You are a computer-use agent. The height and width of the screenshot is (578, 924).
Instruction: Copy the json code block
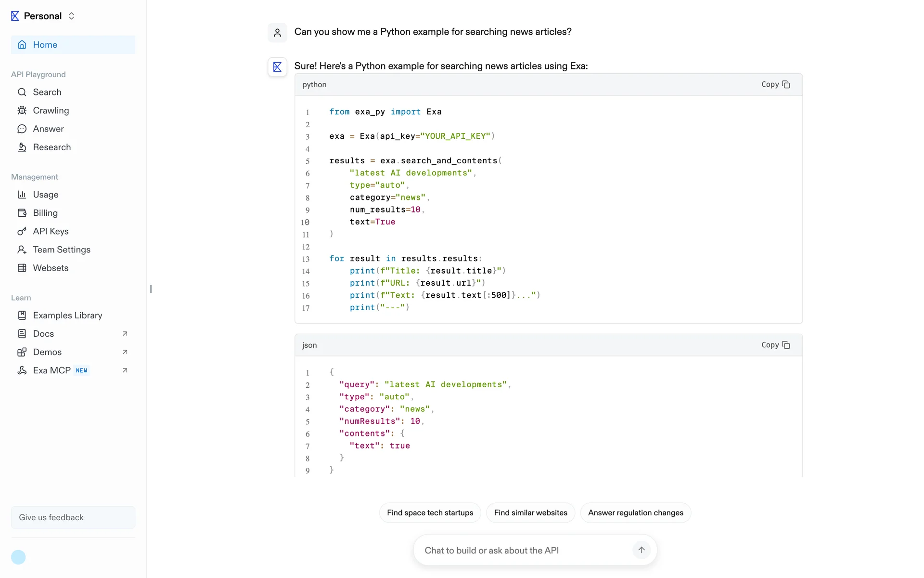click(x=775, y=345)
